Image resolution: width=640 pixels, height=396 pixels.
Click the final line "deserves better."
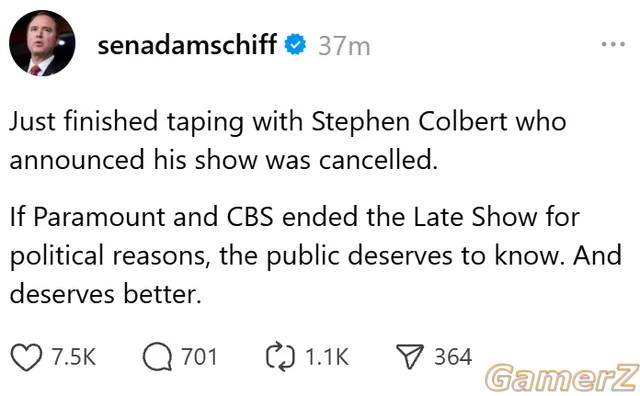106,294
